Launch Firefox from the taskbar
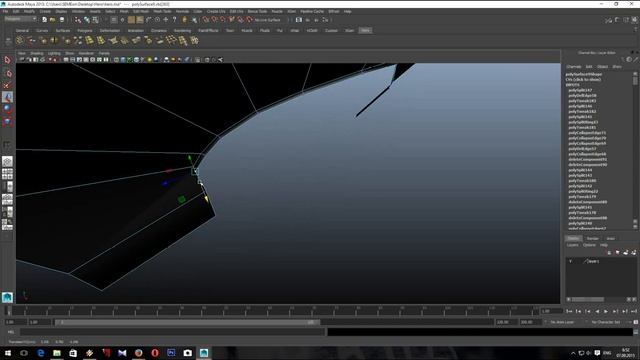The height and width of the screenshot is (360, 640). [138, 353]
